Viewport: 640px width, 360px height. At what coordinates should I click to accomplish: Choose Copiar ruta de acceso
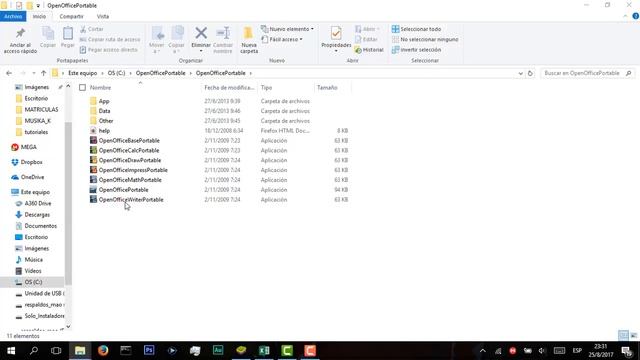click(x=110, y=40)
